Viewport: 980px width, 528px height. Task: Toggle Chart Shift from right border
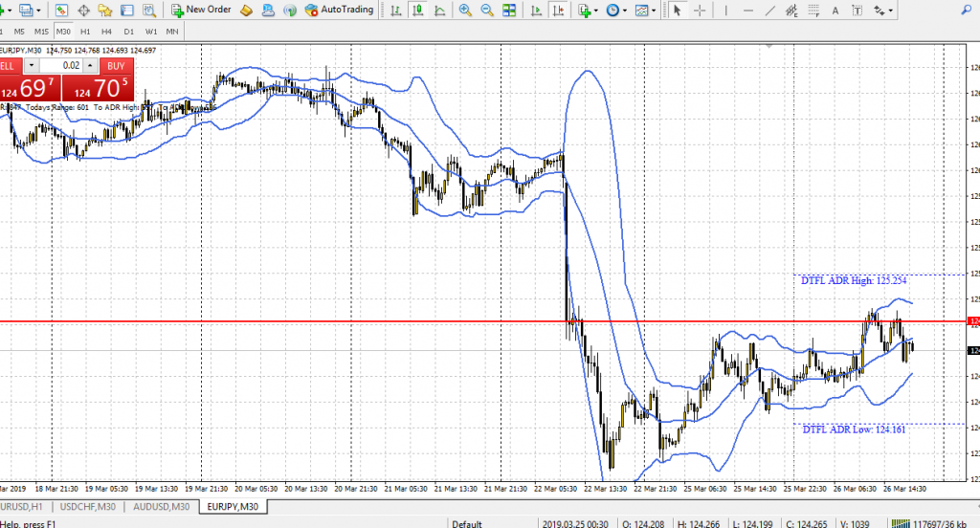click(x=559, y=10)
